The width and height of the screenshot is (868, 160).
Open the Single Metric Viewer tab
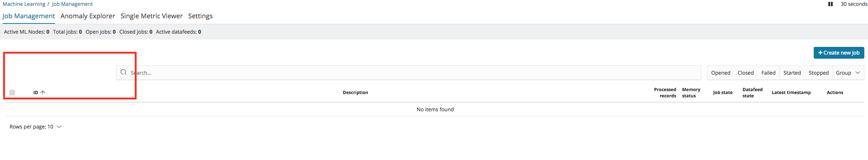coord(151,16)
